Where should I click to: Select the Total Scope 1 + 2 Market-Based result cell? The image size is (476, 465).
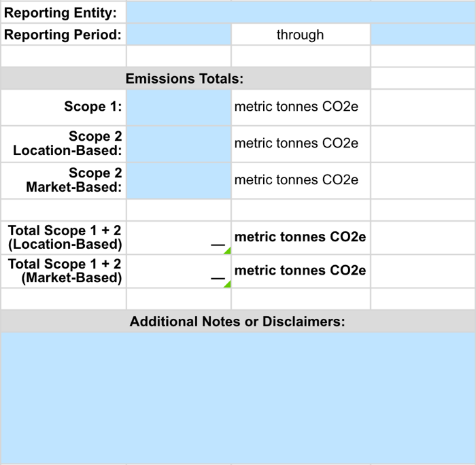179,271
